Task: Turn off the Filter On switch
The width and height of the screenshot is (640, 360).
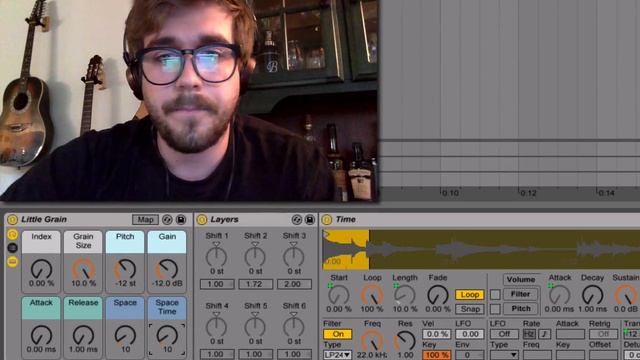Action: pyautogui.click(x=338, y=334)
